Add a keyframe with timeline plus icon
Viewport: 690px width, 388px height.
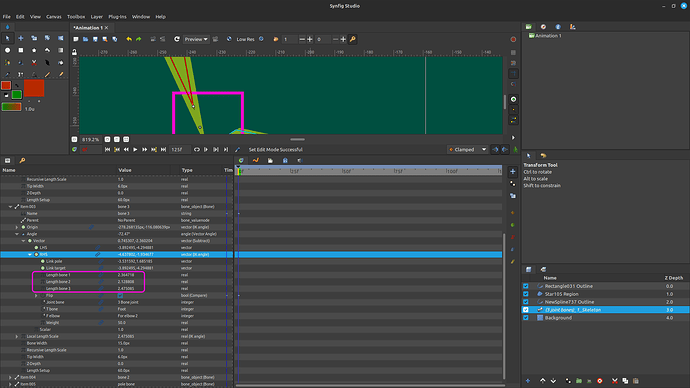point(513,172)
